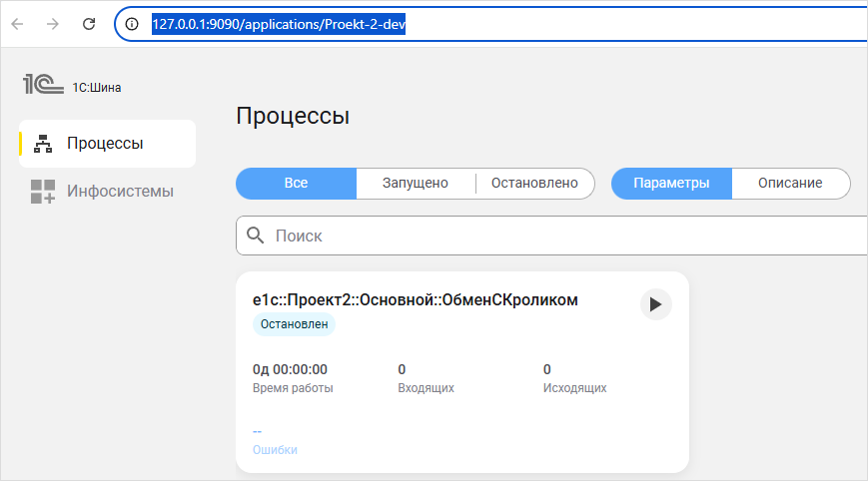The width and height of the screenshot is (868, 481).
Task: Click the magnifier icon in search field
Action: [x=256, y=237]
